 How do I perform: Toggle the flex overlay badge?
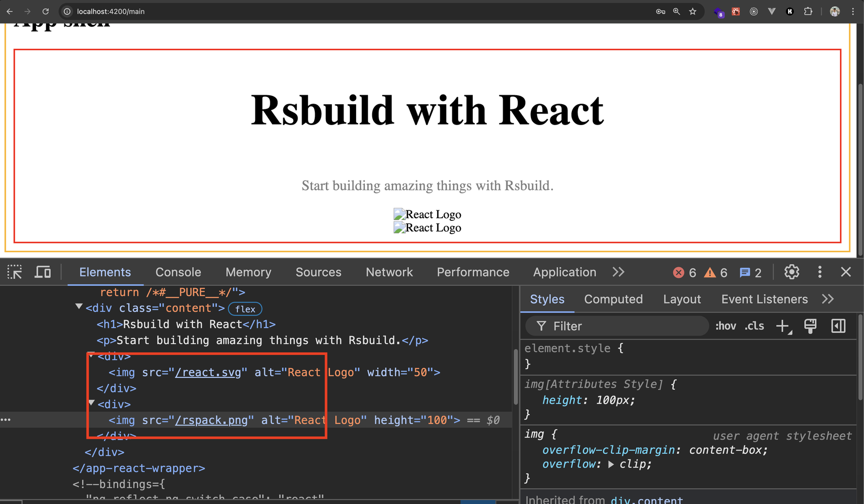tap(245, 309)
